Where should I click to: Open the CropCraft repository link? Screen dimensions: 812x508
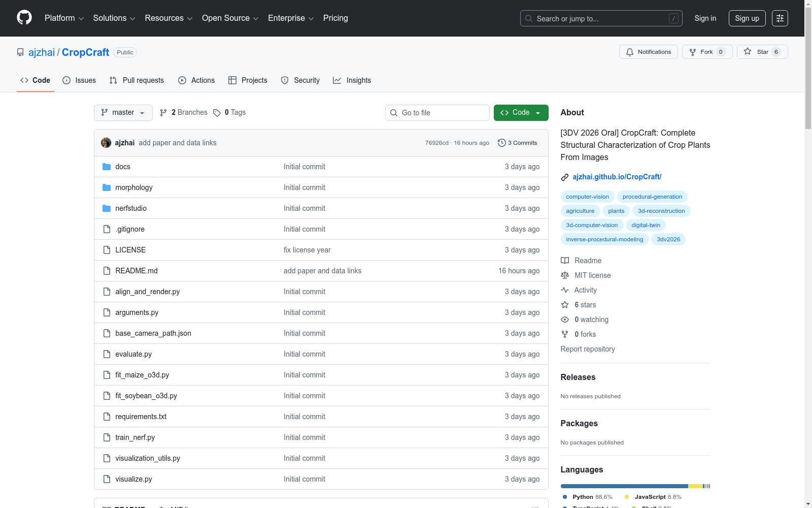click(85, 52)
